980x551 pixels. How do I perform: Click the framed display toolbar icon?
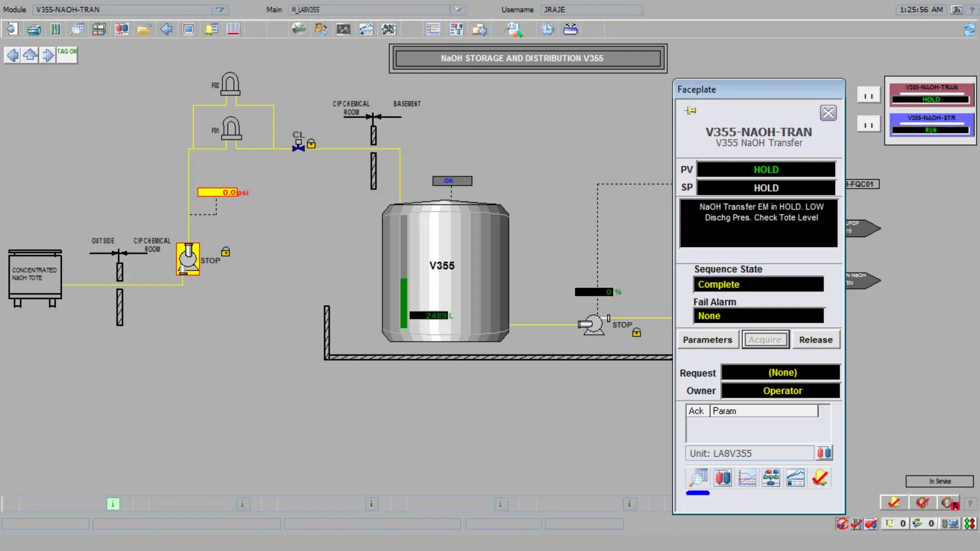click(188, 29)
